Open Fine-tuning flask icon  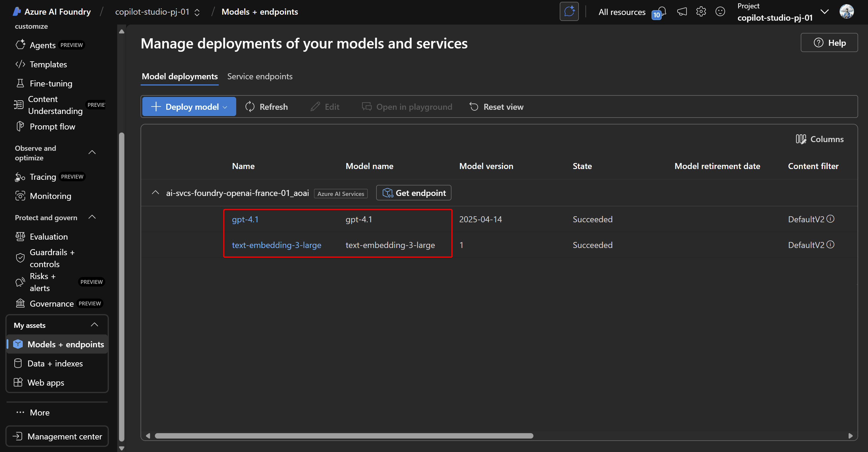(20, 83)
